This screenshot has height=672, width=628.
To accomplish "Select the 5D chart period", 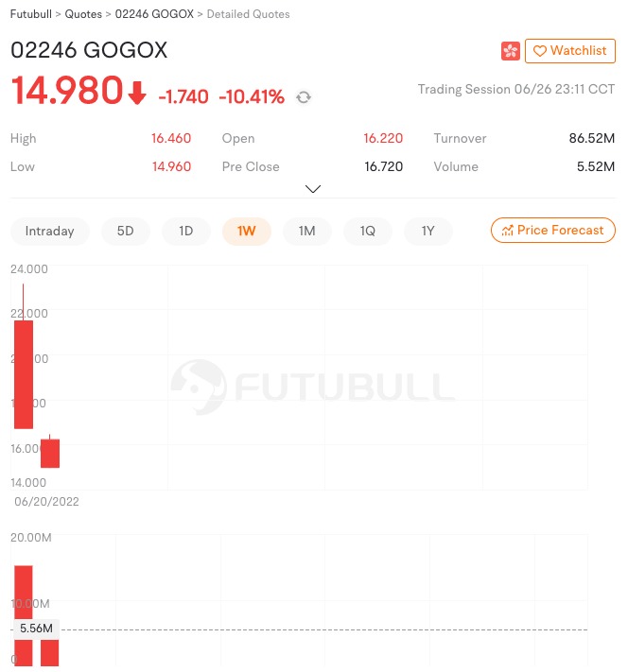I will [125, 231].
